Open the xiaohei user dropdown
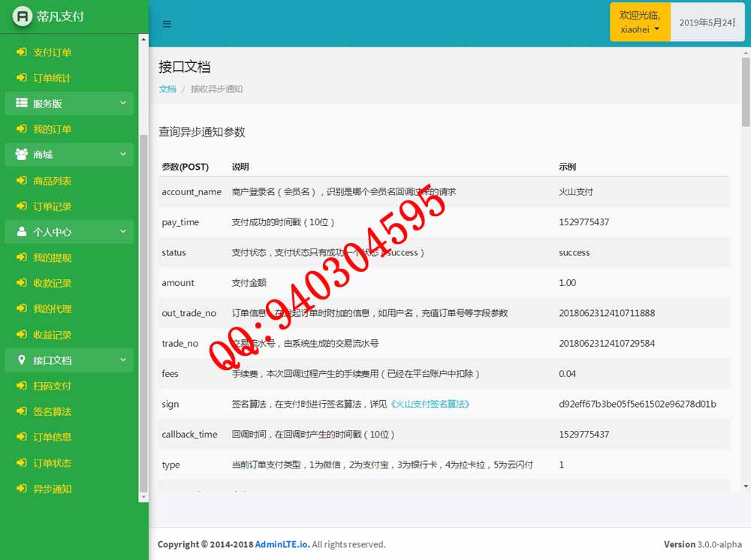751x560 pixels. [640, 23]
